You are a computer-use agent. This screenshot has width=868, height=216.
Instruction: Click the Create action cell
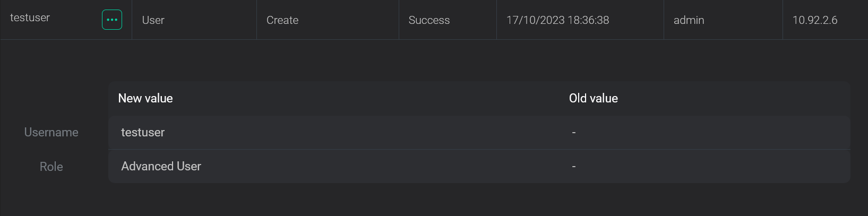pyautogui.click(x=282, y=20)
